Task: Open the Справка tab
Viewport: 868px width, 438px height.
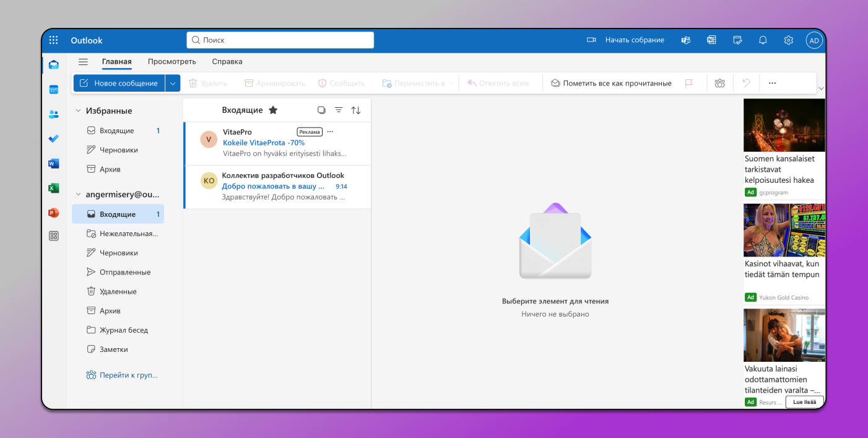Action: [x=227, y=61]
